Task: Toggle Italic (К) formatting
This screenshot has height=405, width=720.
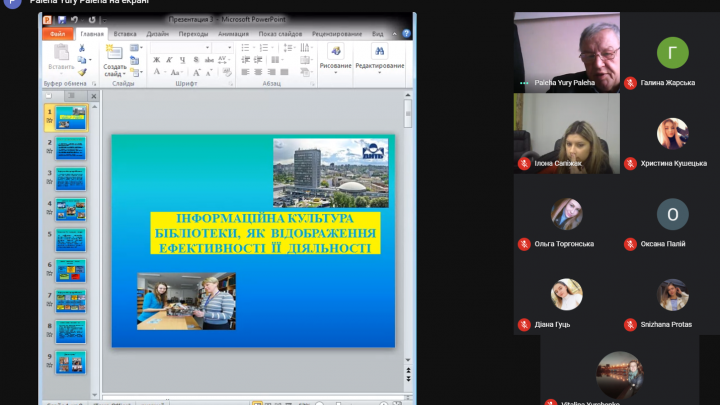Action: [169, 60]
